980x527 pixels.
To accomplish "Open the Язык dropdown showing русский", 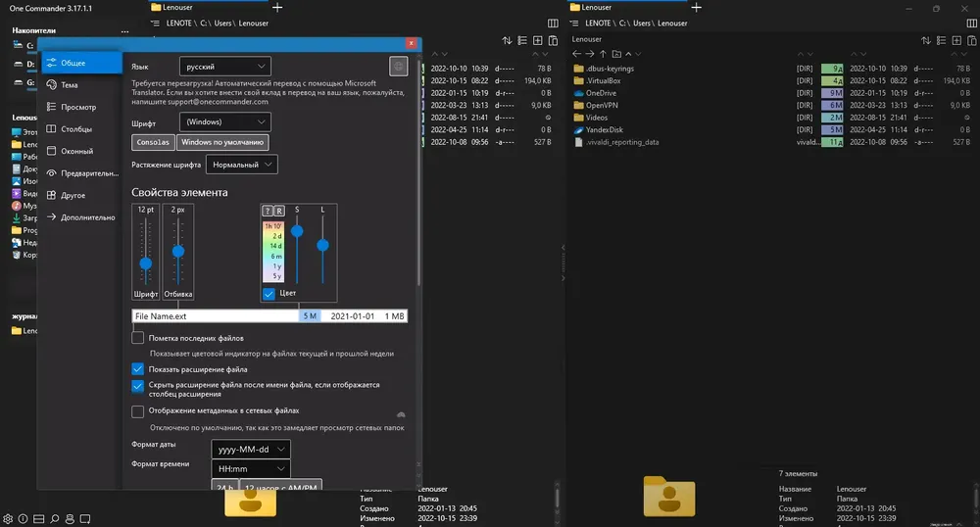I will coord(225,67).
